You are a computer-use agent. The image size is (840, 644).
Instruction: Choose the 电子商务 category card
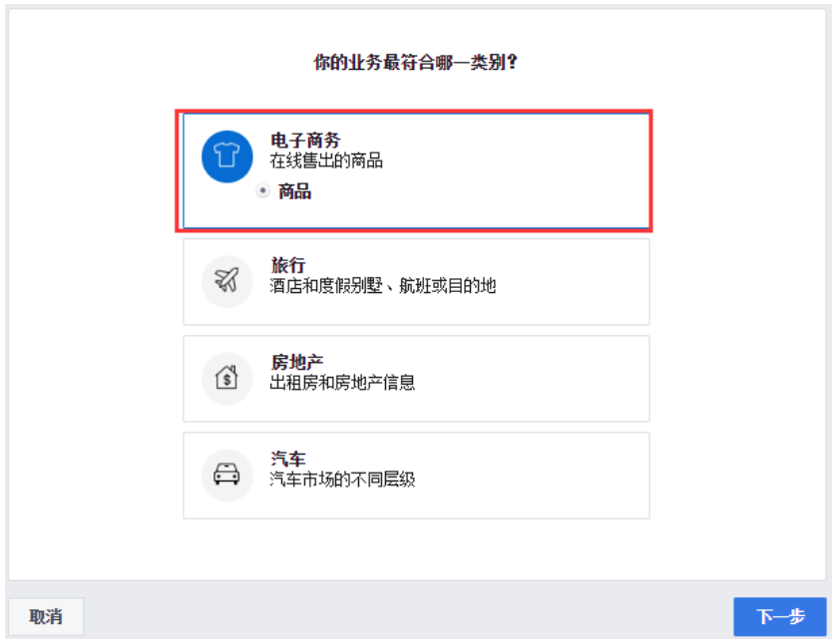tap(416, 170)
